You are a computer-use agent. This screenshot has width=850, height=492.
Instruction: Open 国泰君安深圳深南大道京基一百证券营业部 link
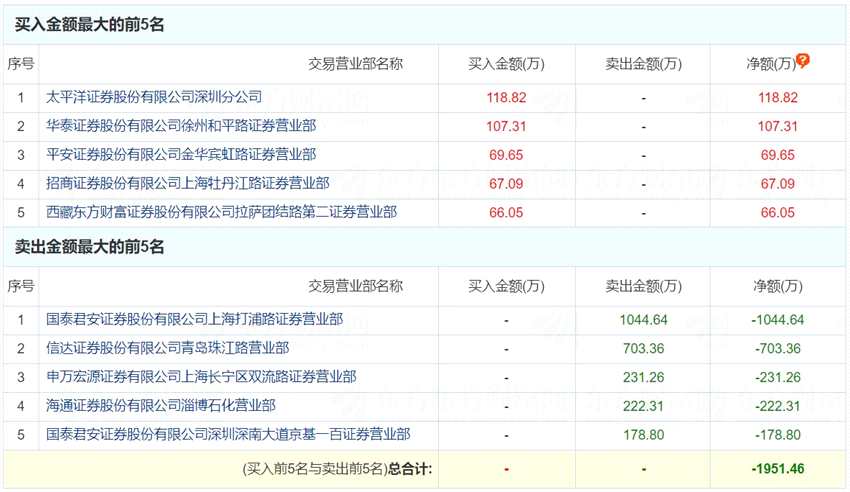tap(228, 434)
